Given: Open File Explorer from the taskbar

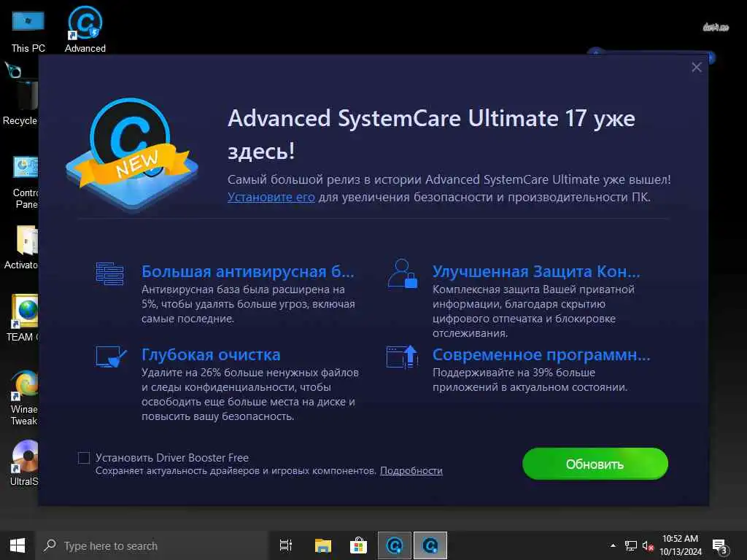Looking at the screenshot, I should pyautogui.click(x=323, y=545).
